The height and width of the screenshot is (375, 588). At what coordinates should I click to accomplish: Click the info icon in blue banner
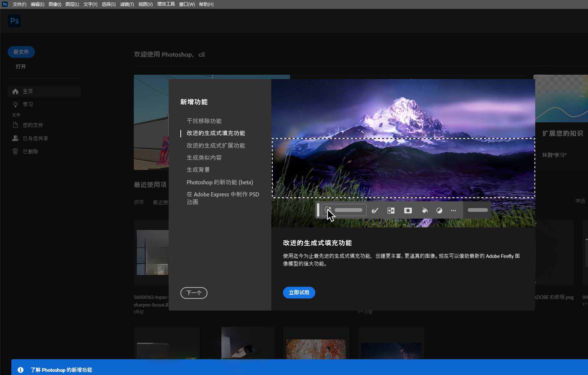tap(21, 370)
